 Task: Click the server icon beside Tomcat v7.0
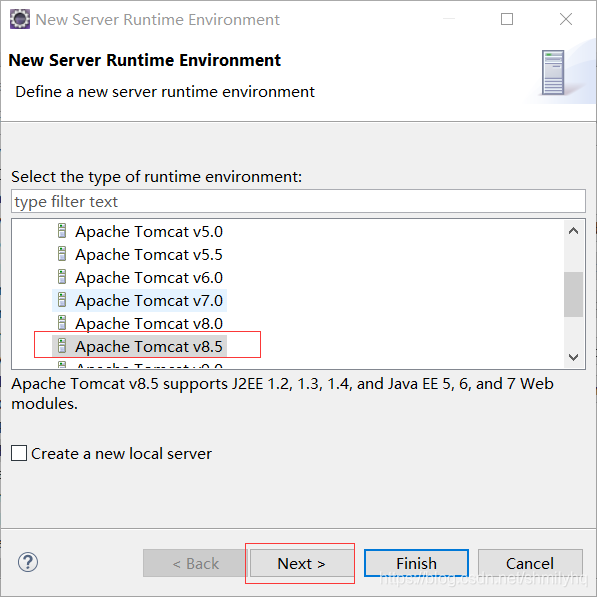click(x=62, y=300)
